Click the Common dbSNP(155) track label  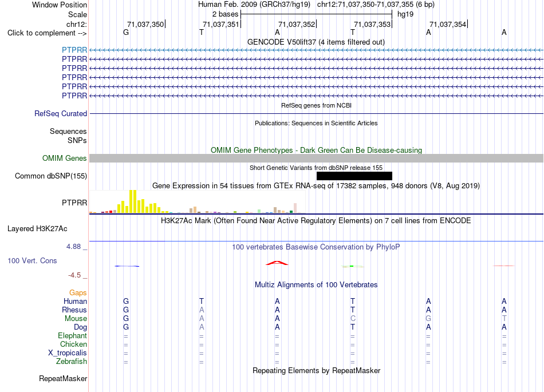pos(50,176)
